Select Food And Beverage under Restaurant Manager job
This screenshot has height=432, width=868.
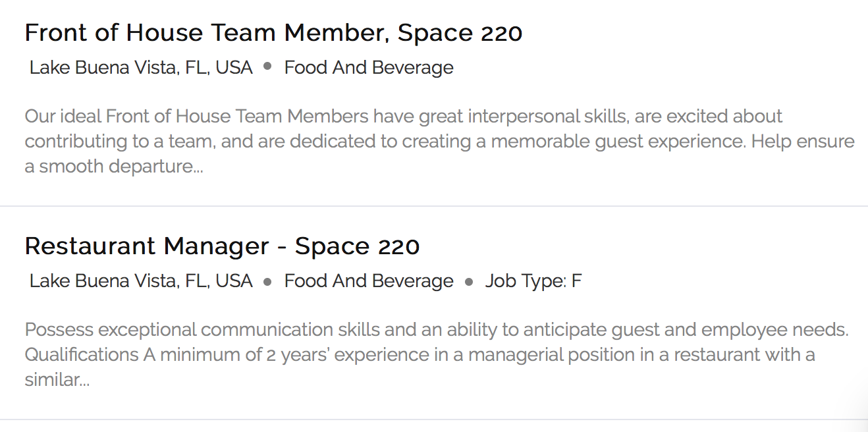369,281
